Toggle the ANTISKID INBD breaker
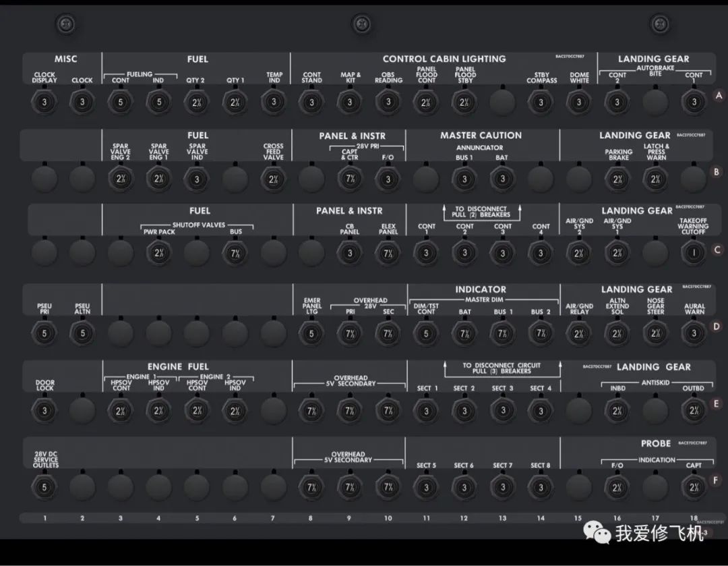 [617, 410]
